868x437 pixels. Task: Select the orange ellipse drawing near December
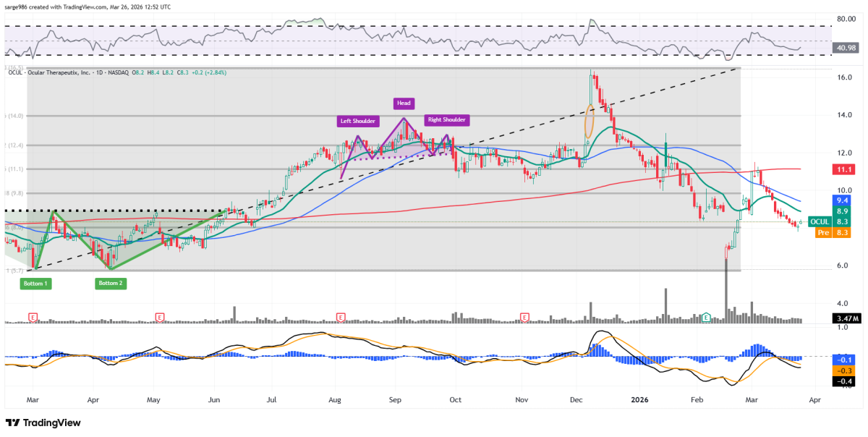590,121
